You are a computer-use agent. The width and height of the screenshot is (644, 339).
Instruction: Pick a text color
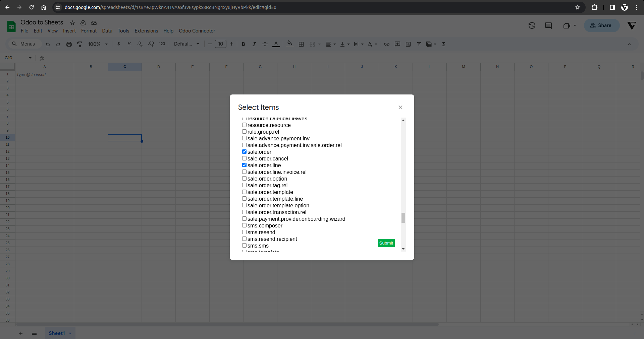click(x=276, y=44)
